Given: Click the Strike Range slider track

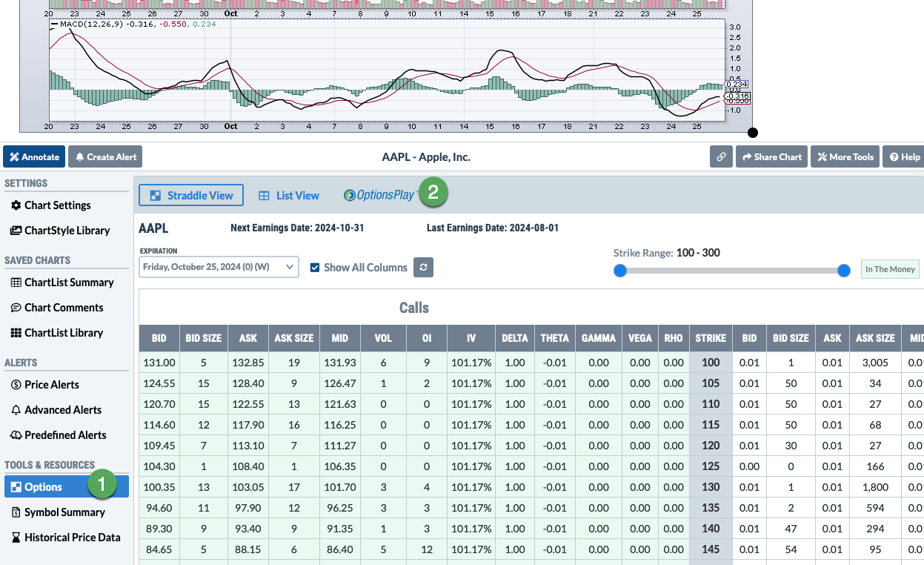Looking at the screenshot, I should (x=732, y=271).
